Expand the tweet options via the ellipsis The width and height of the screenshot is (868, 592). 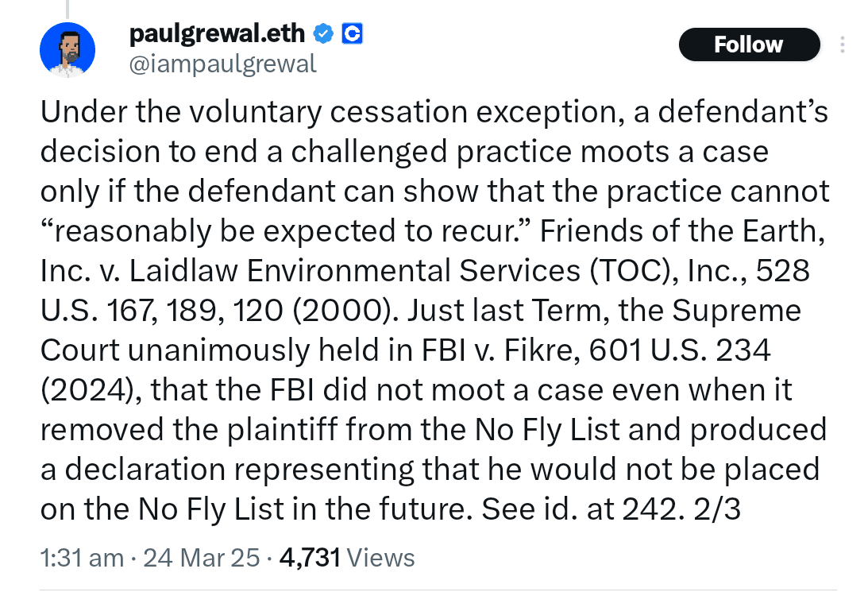[843, 44]
